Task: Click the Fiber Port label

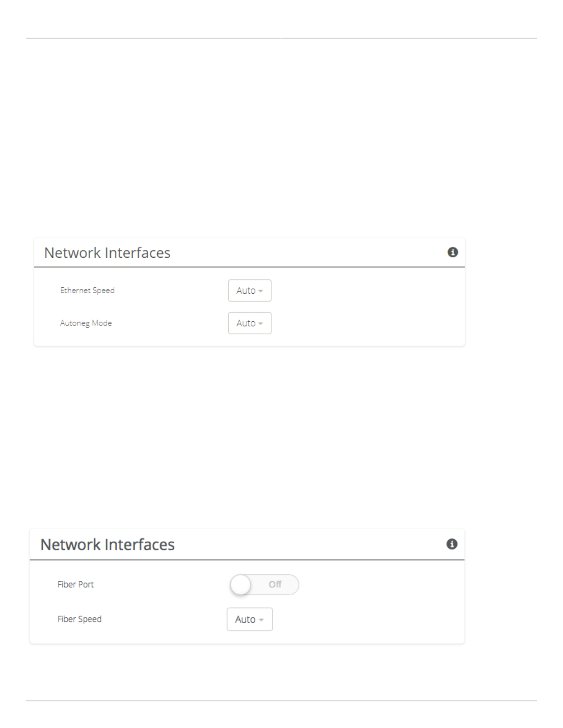Action: (x=75, y=585)
